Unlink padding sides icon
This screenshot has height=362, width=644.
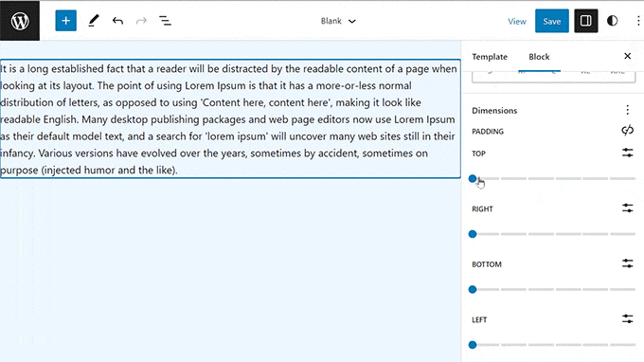(x=627, y=131)
